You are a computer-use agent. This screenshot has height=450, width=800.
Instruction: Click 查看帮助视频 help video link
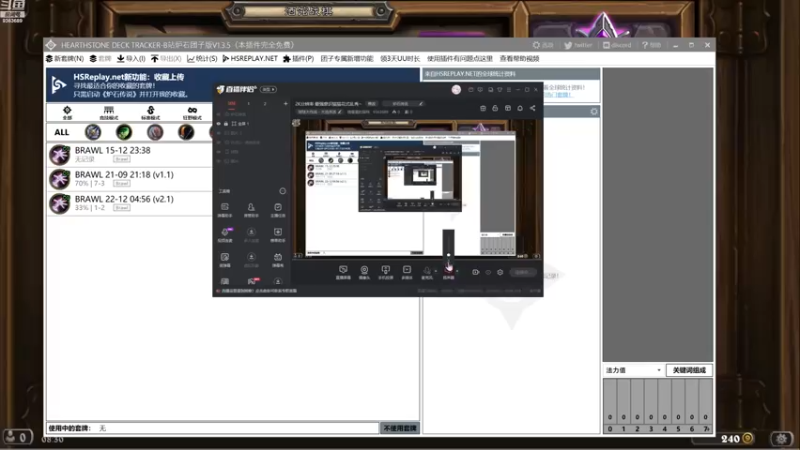pyautogui.click(x=519, y=59)
